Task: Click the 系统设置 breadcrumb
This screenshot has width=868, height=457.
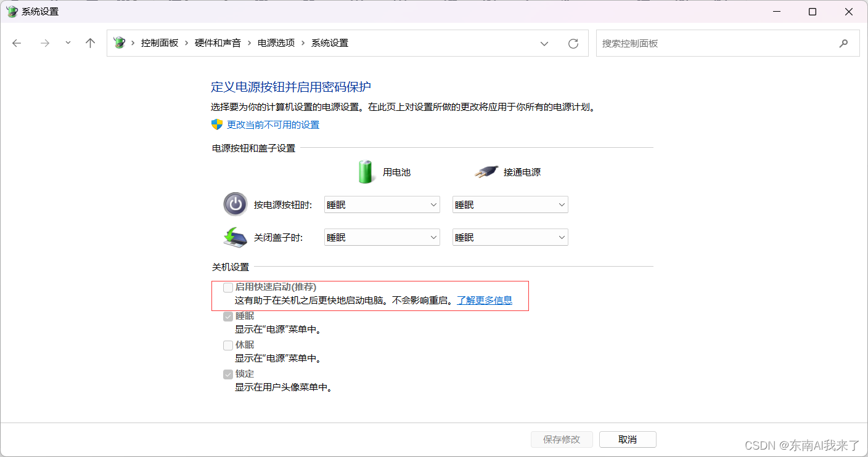Action: point(330,43)
